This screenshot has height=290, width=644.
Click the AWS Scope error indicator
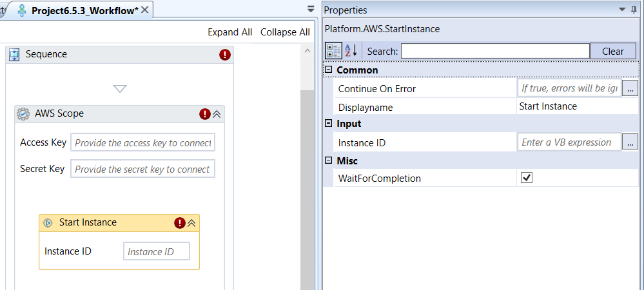point(205,114)
